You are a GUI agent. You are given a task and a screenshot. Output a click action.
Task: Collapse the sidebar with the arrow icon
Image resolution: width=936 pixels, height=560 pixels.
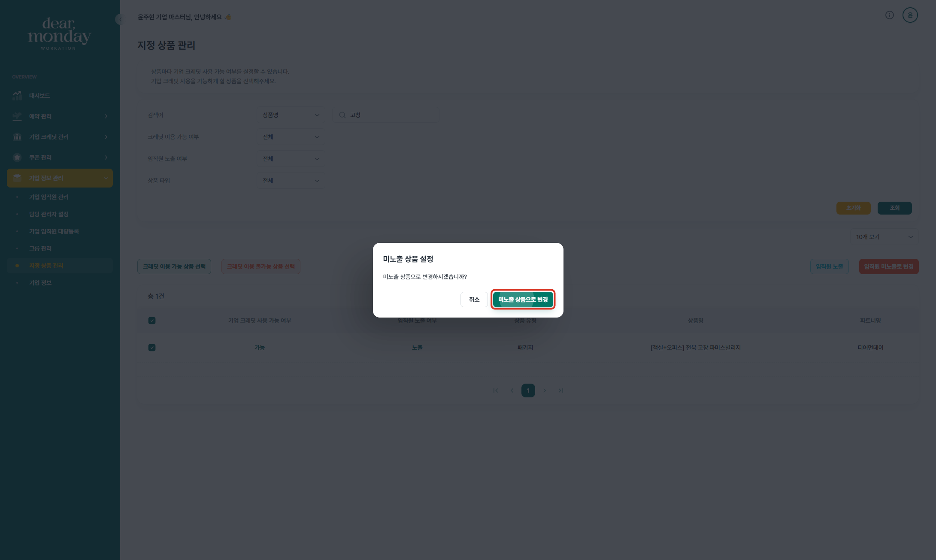point(120,19)
